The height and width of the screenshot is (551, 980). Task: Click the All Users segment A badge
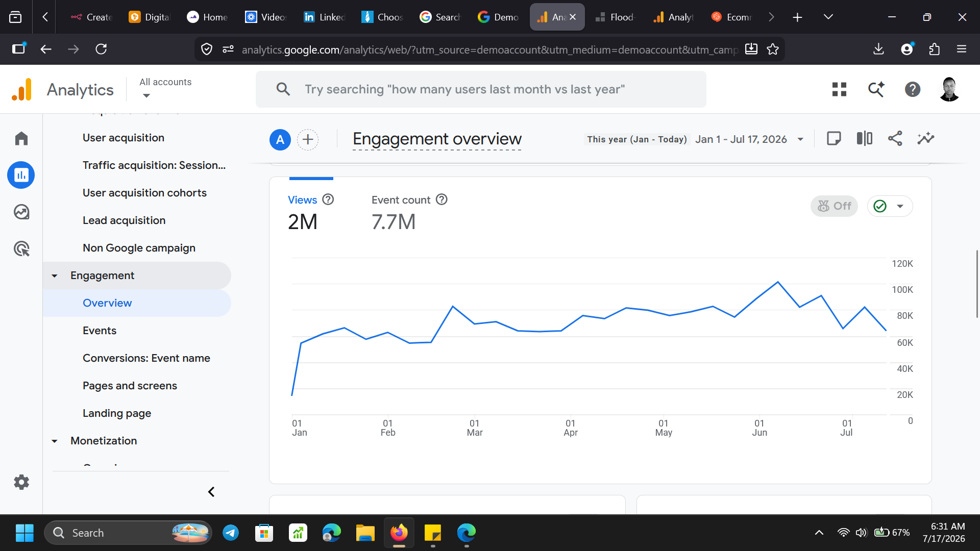(280, 139)
